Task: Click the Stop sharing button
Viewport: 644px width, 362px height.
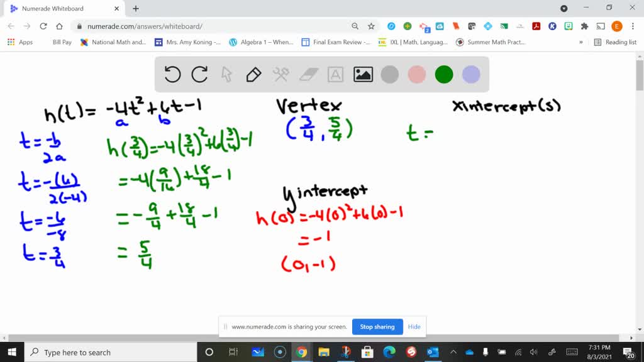Action: tap(377, 327)
